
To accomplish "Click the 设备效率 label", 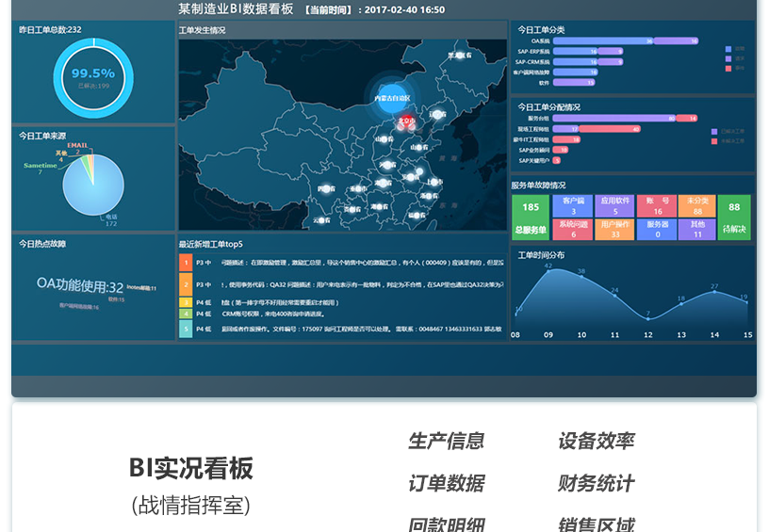I will [597, 441].
